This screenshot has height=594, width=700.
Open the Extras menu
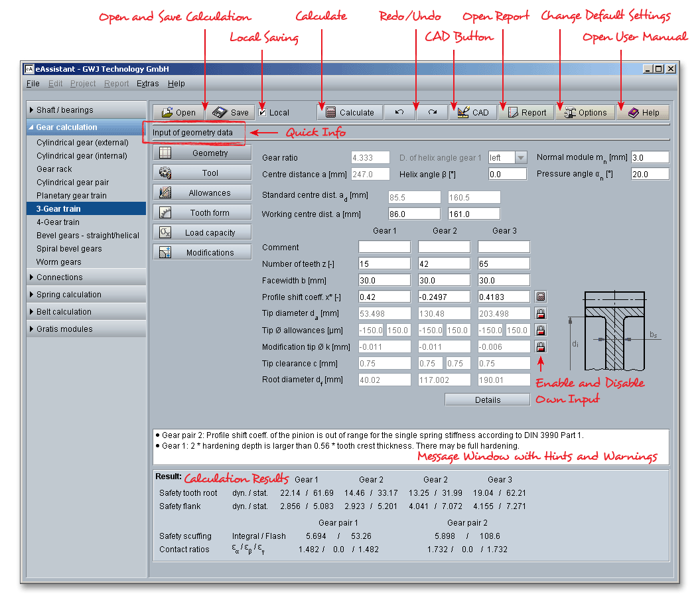[x=147, y=84]
